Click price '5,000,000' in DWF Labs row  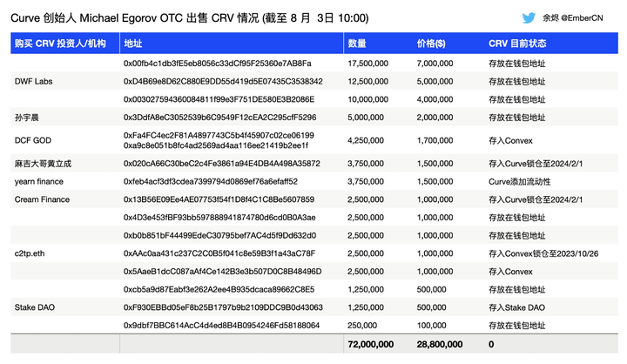[435, 82]
